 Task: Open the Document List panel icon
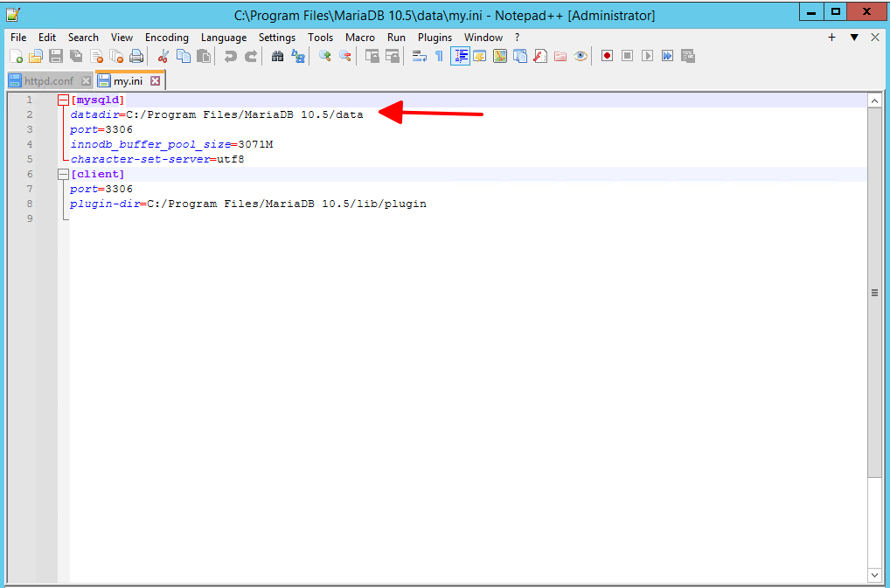click(520, 56)
